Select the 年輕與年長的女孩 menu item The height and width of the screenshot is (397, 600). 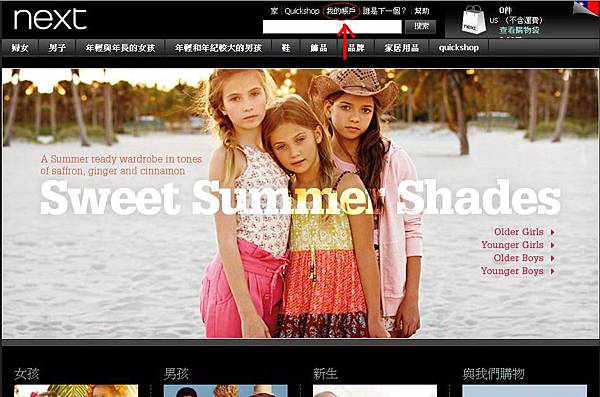pyautogui.click(x=120, y=48)
